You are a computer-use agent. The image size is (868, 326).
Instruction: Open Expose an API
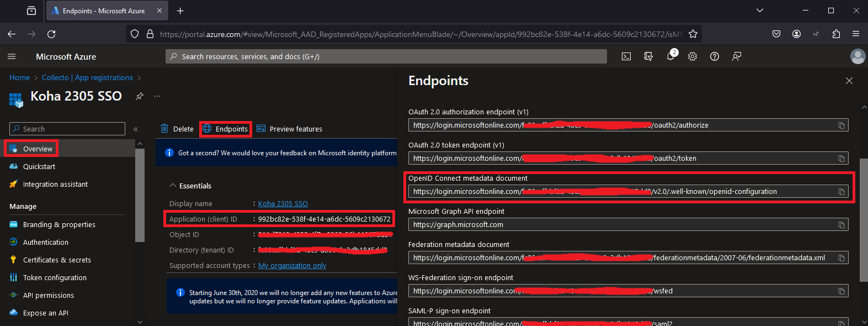[46, 313]
